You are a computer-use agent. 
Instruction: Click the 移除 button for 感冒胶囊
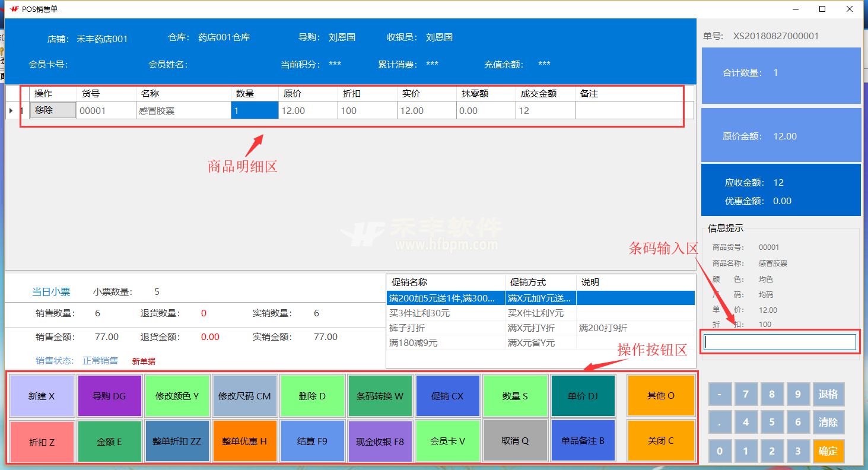pos(53,110)
